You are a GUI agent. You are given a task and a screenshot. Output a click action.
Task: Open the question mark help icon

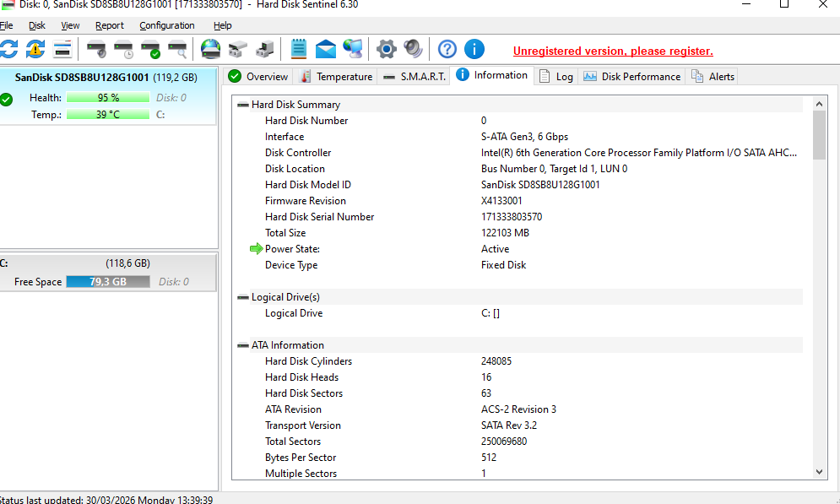point(447,49)
